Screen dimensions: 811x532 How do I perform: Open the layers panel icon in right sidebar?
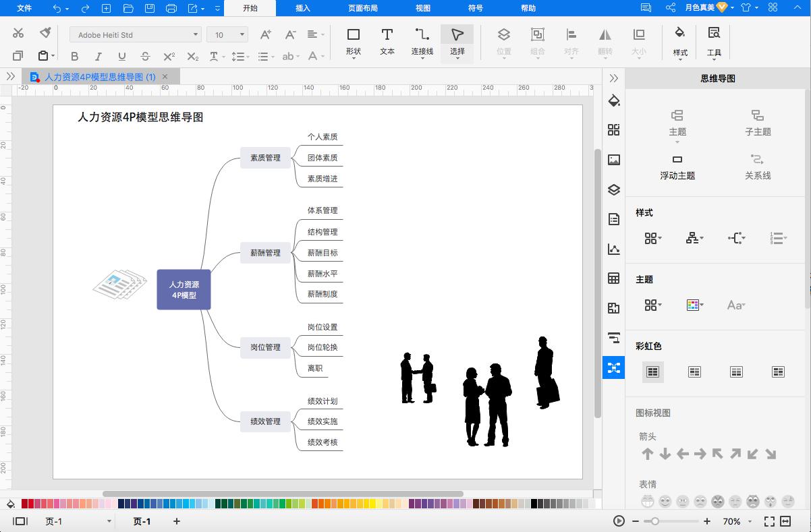[x=613, y=189]
